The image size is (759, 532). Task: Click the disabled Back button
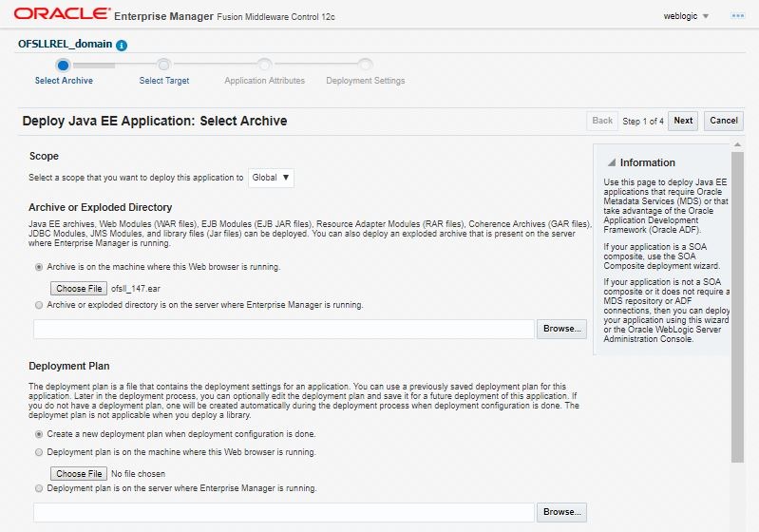[x=602, y=121]
